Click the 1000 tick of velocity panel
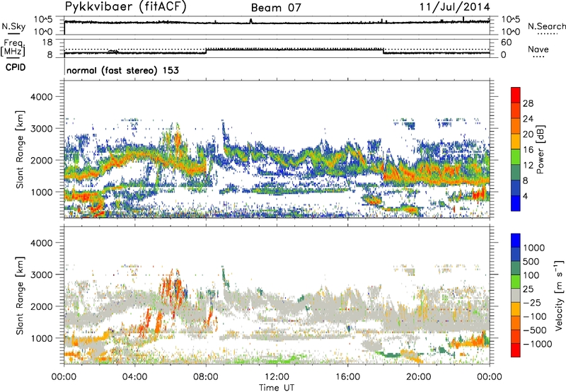This screenshot has height=392, width=566. tap(42, 338)
